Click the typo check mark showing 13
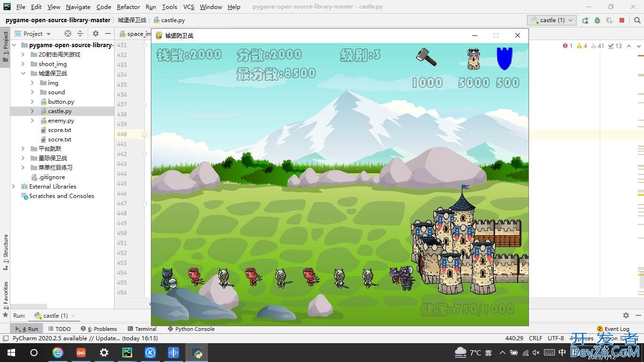Viewport: 644px width, 362px height. [x=615, y=46]
